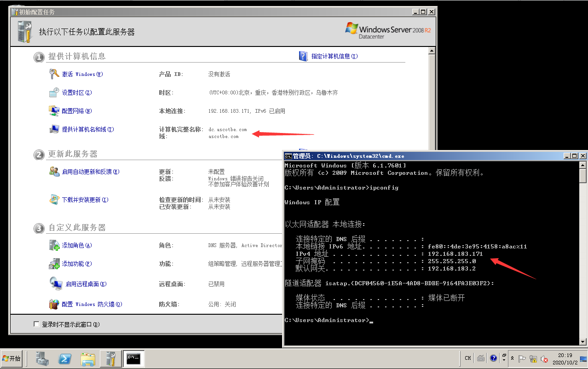Open '提供计算机名和域' link
588x369 pixels.
coord(87,129)
